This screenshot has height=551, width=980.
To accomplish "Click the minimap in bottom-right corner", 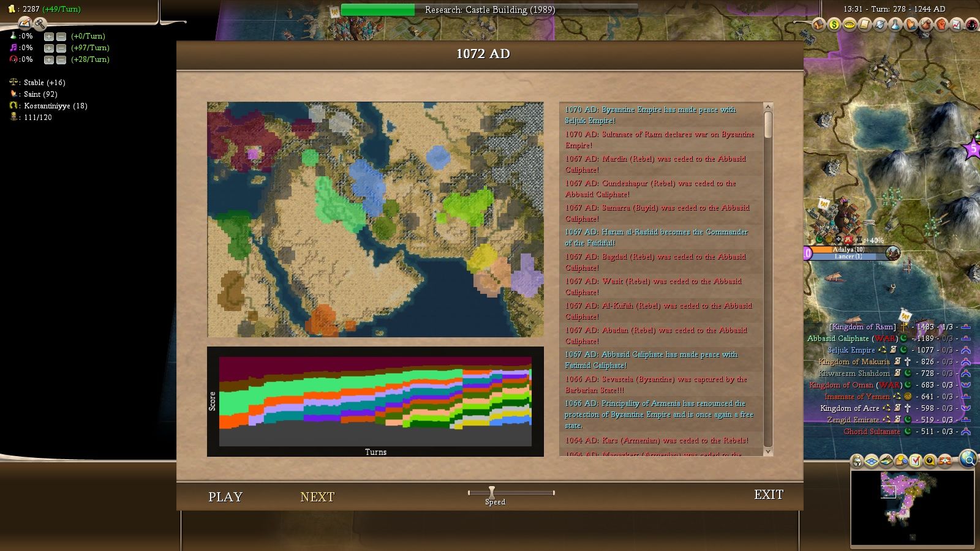I will (912, 507).
